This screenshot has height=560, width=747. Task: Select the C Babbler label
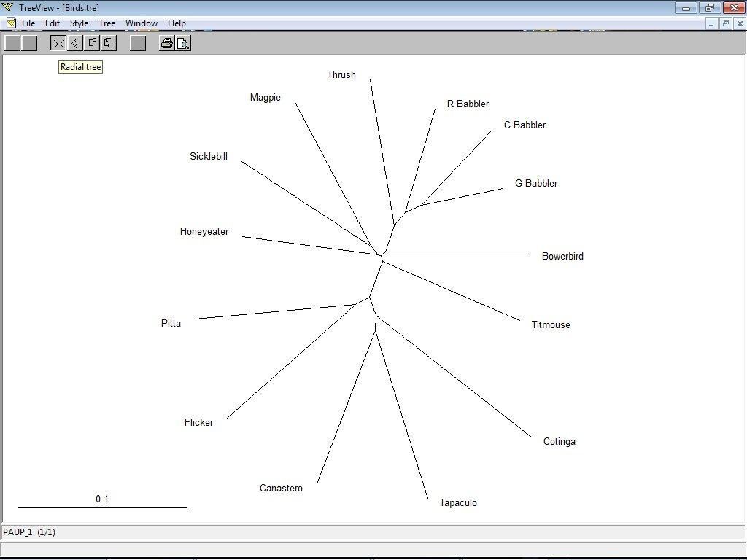pyautogui.click(x=525, y=125)
